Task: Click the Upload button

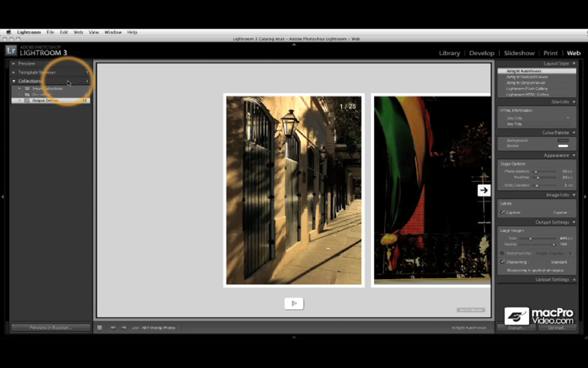Action: click(557, 328)
